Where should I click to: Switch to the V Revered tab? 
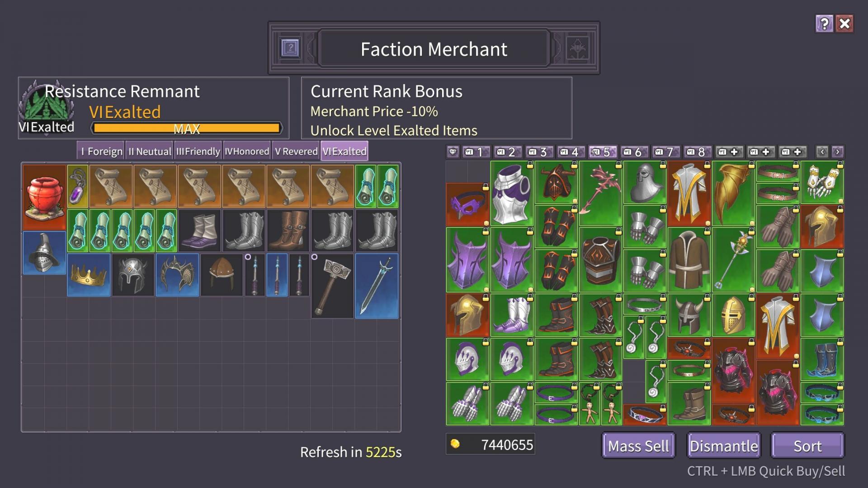296,151
